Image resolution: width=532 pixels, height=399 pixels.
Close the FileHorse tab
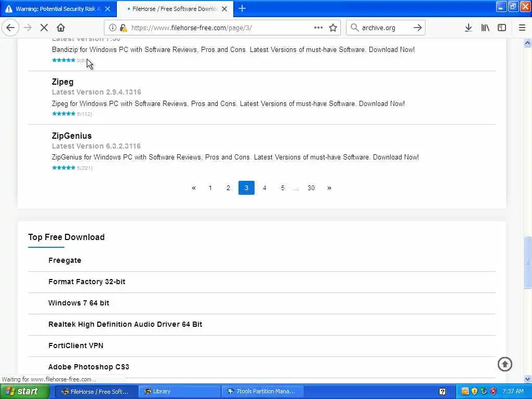[x=224, y=9]
